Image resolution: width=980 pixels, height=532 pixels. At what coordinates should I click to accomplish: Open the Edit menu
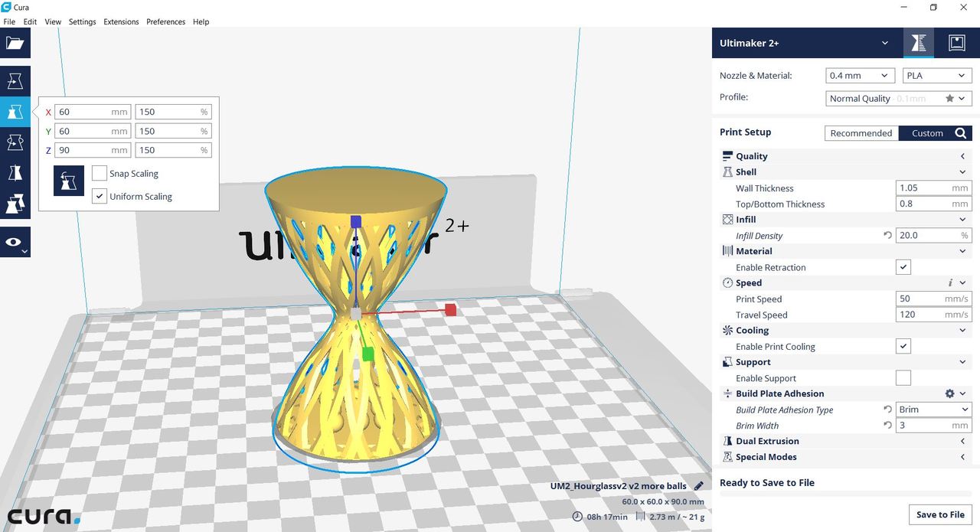(30, 21)
